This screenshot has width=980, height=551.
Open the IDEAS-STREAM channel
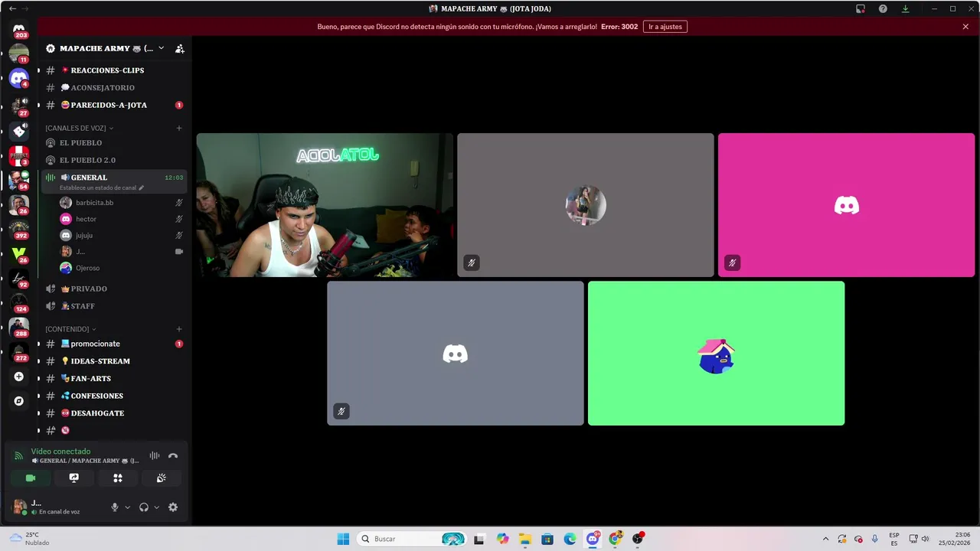tap(100, 361)
